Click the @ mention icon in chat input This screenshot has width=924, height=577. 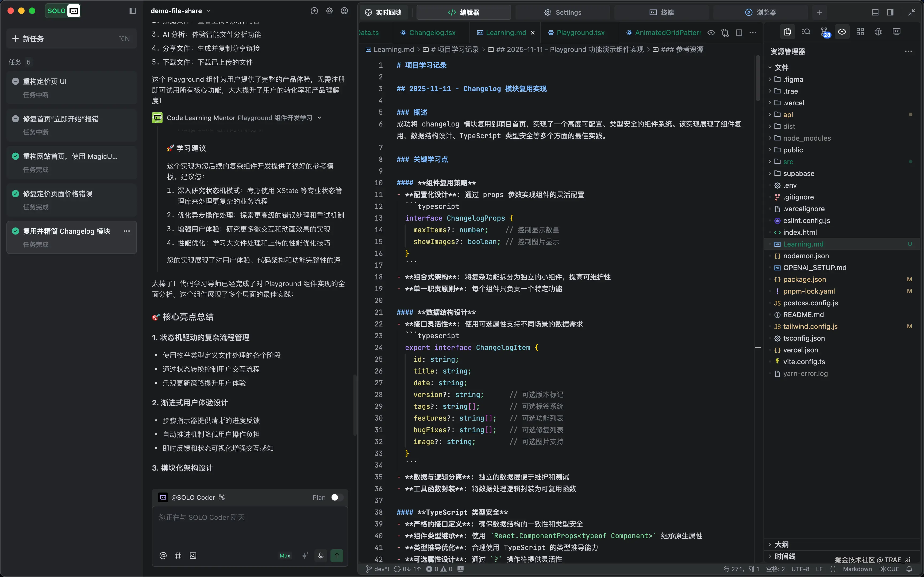[163, 556]
